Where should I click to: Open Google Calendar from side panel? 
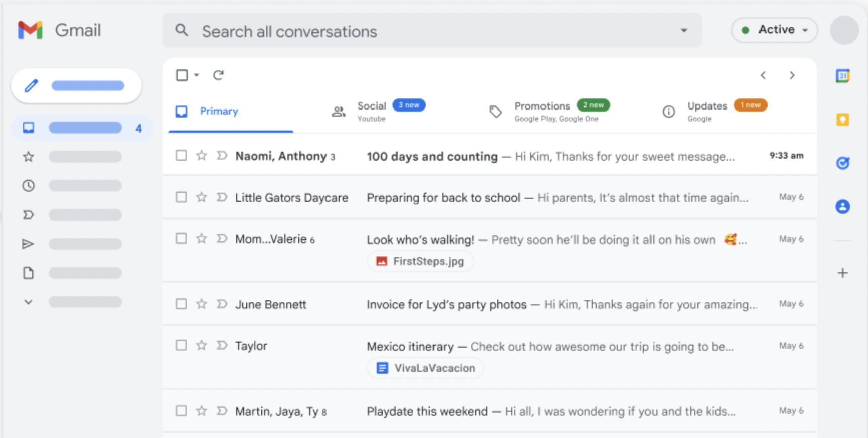point(842,76)
